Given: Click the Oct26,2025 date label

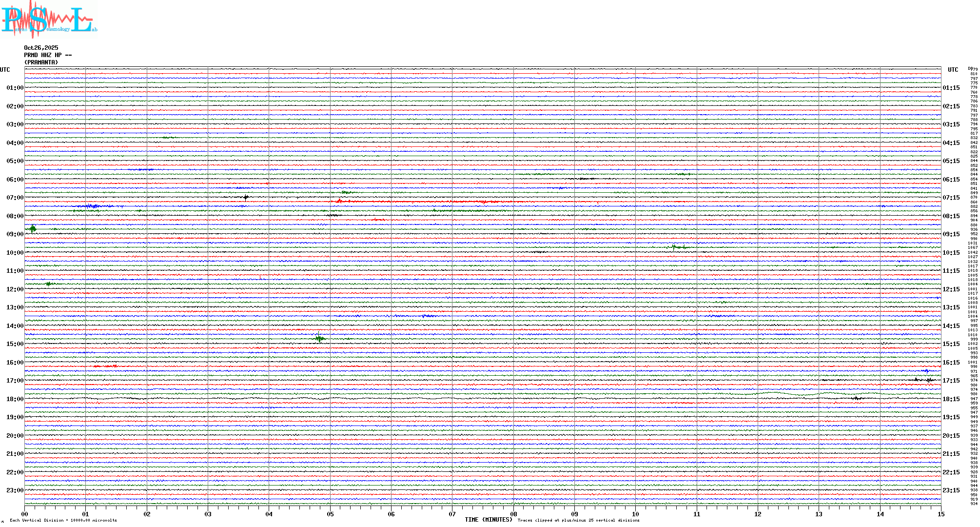Looking at the screenshot, I should (41, 48).
